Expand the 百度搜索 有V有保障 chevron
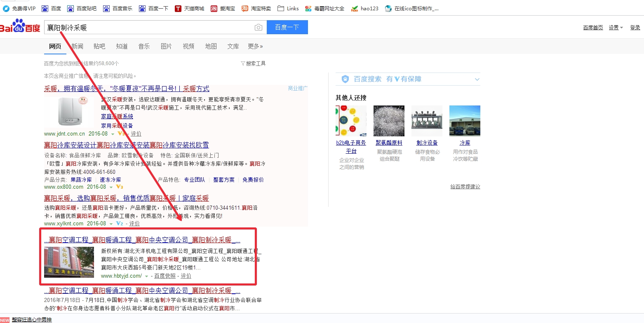The image size is (644, 323). (477, 79)
